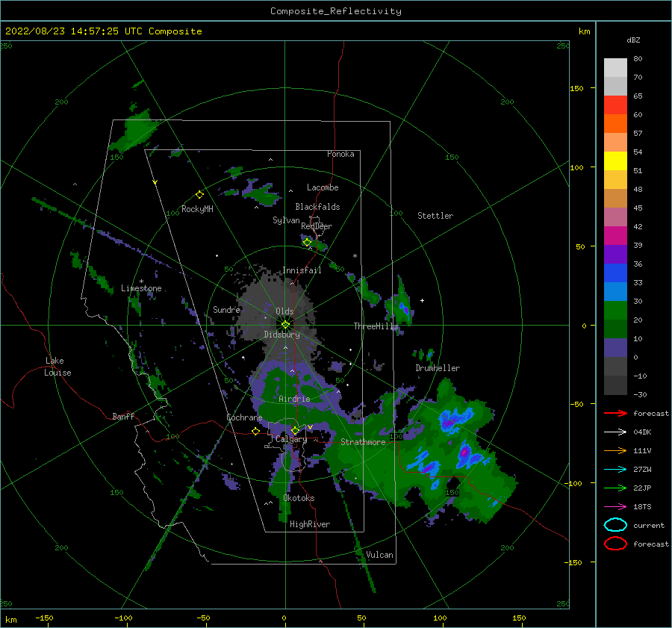Click the Drumheller city label

[x=438, y=368]
